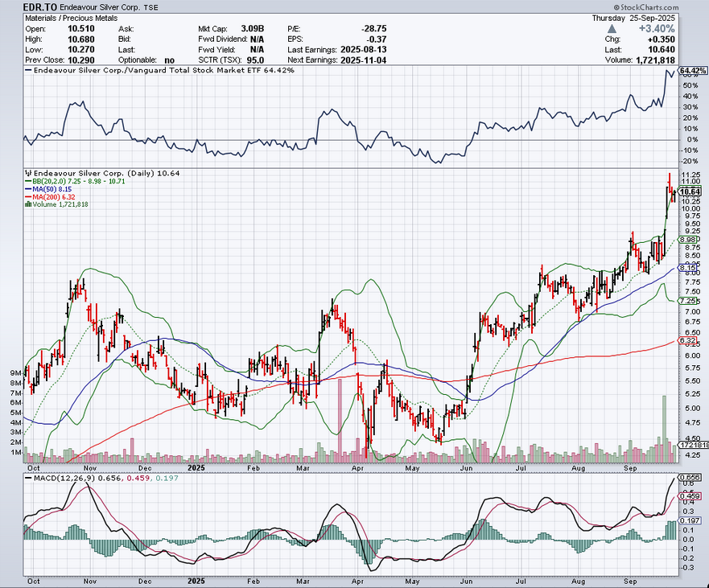
Task: Click the current price 10.64 axis tag
Action: [690, 192]
